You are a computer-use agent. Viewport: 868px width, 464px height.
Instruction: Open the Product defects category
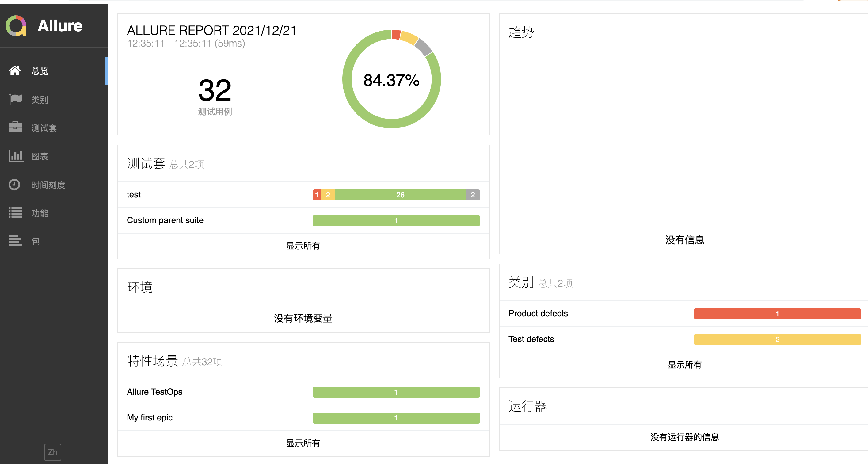[x=538, y=314]
